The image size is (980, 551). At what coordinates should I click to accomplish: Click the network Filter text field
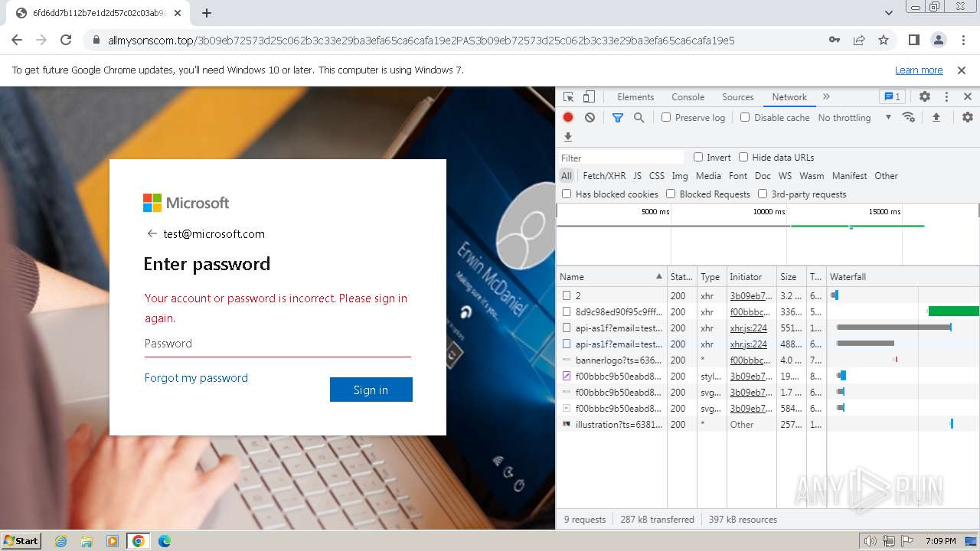pos(621,157)
